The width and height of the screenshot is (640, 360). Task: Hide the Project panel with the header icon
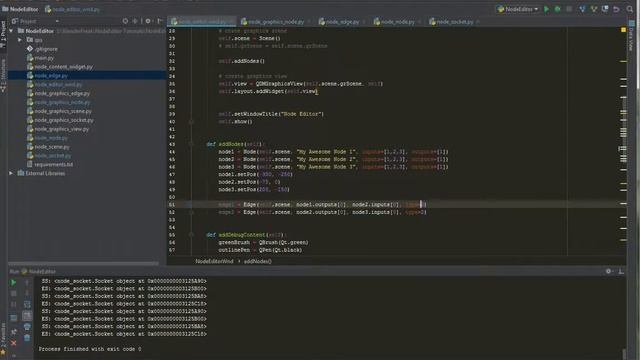point(160,21)
